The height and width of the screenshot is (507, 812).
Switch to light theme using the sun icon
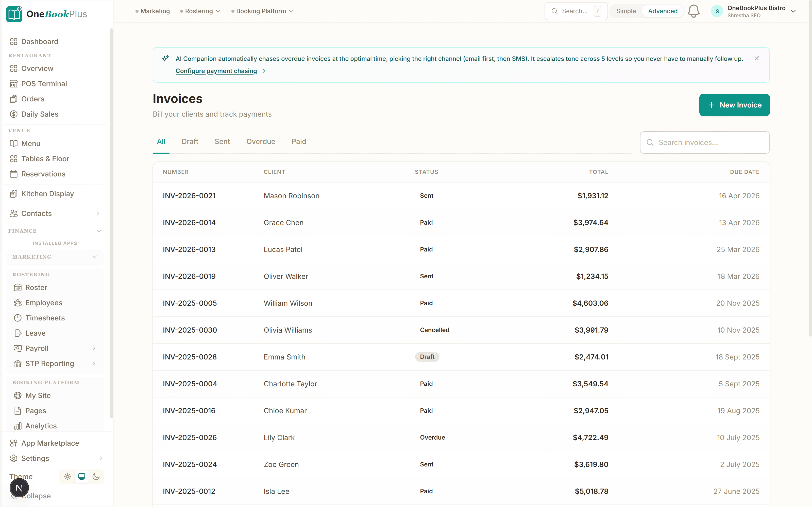tap(67, 477)
